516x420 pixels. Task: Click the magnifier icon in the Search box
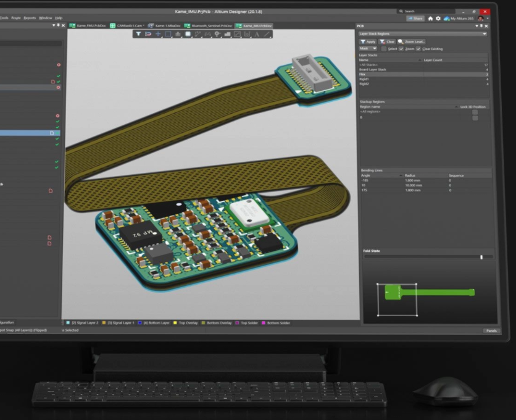point(401,11)
